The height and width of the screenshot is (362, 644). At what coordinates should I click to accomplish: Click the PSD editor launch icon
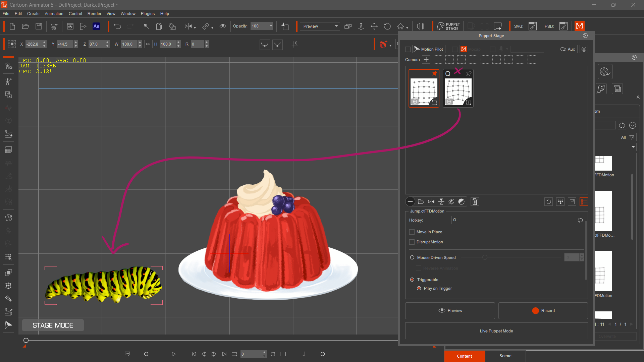click(x=563, y=26)
